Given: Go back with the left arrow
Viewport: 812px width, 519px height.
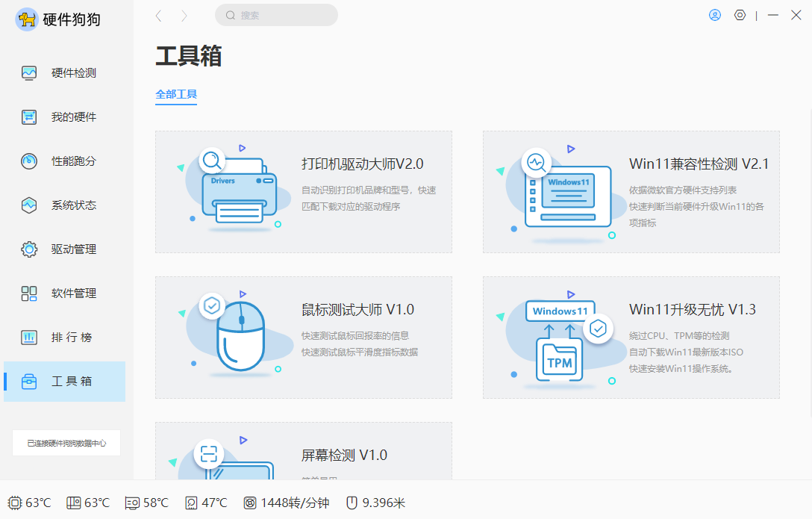Looking at the screenshot, I should (159, 16).
